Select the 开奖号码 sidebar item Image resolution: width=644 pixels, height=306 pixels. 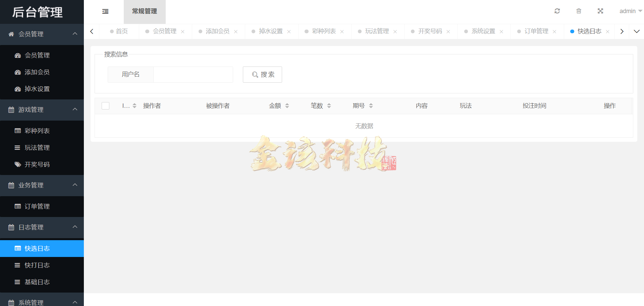click(x=37, y=164)
